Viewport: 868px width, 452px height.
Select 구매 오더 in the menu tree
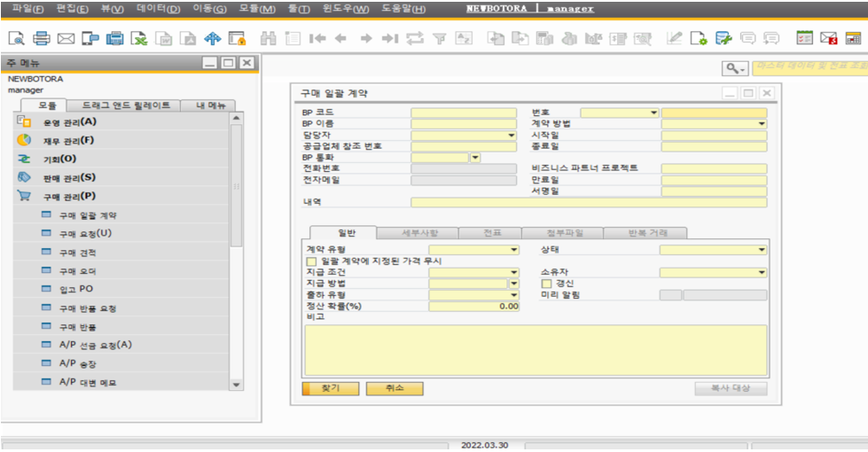tap(78, 271)
